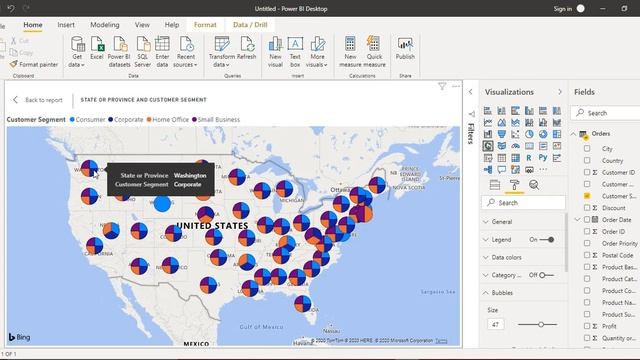
Task: Open the Data / Drill ribbon tab
Action: (x=250, y=25)
